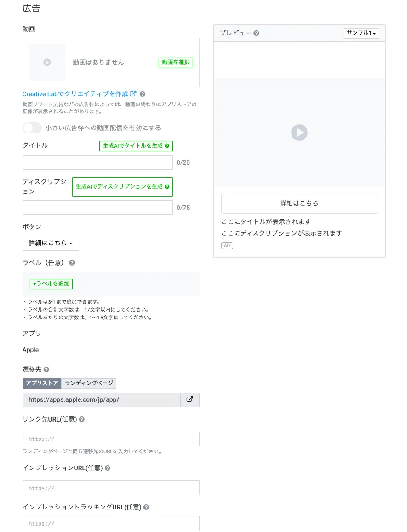Open app store URL via external-link icon
Image resolution: width=407 pixels, height=532 pixels.
[x=189, y=399]
